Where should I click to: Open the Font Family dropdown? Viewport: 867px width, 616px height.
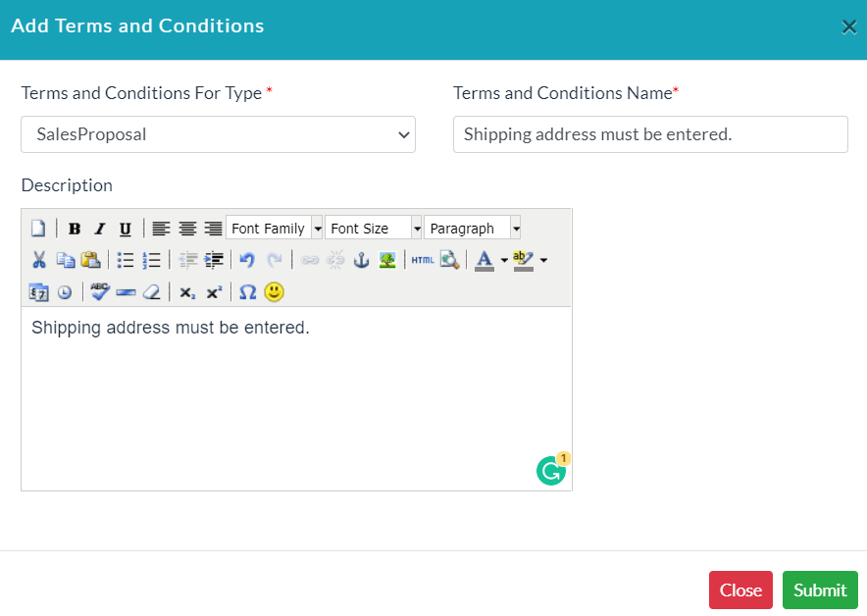tap(275, 228)
